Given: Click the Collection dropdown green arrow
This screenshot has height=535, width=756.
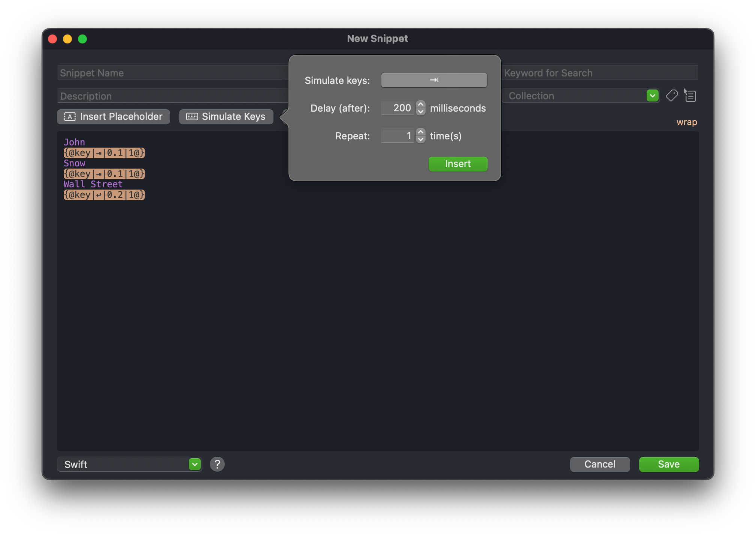Looking at the screenshot, I should [652, 96].
